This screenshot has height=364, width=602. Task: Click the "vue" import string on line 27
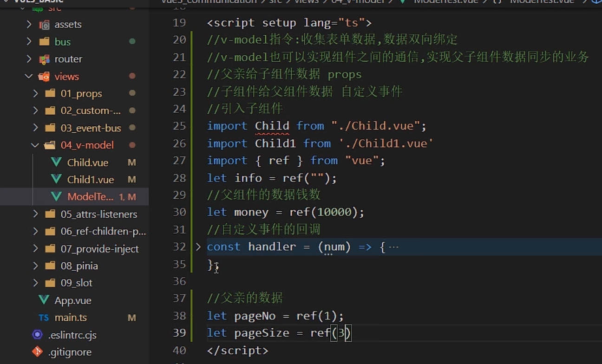coord(362,161)
